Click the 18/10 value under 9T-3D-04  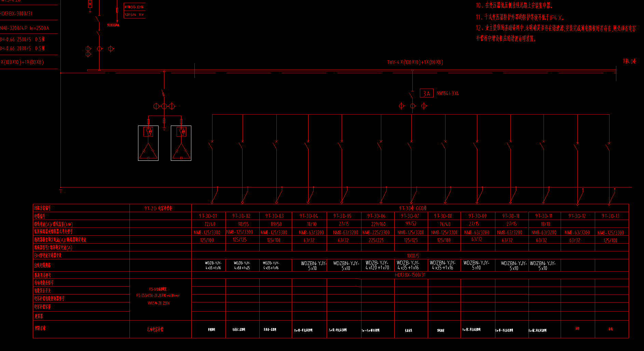coord(312,224)
